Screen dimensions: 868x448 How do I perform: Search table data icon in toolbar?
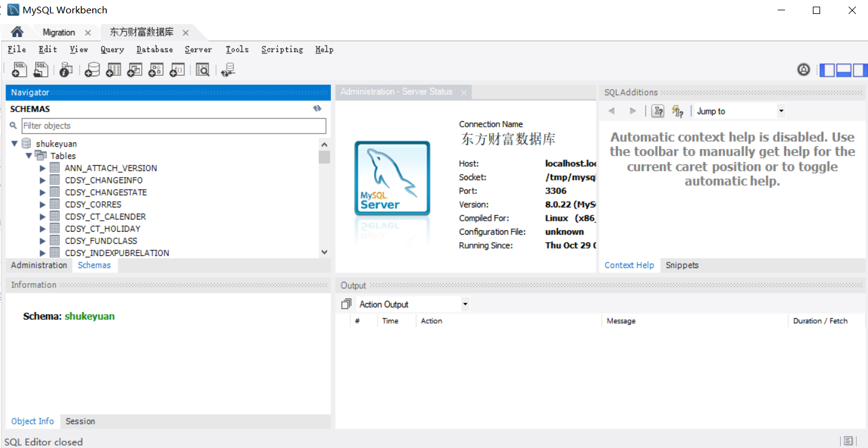[x=202, y=70]
